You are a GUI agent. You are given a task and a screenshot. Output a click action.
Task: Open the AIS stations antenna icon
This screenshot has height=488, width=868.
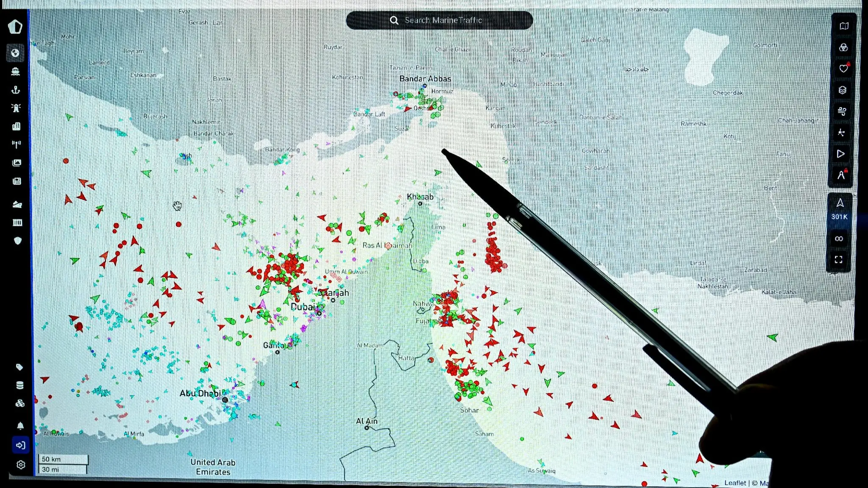16,144
